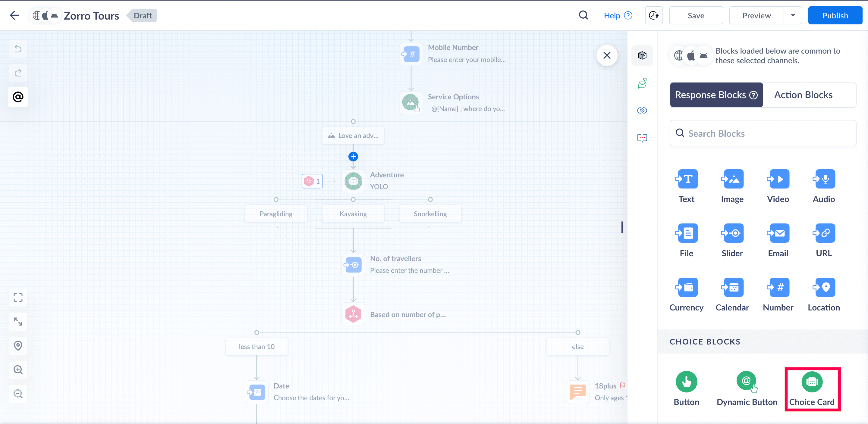Open the variables @ panel
Viewport: 868px width, 424px height.
18,97
